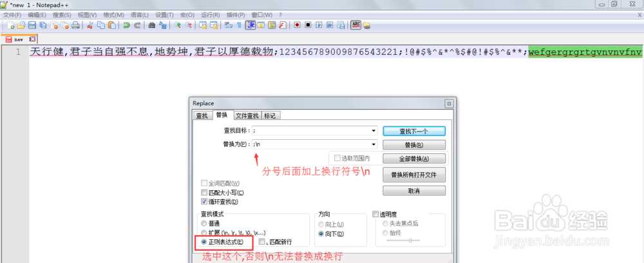Switch to the 文件查找 tab
644x263 pixels.
coord(247,116)
